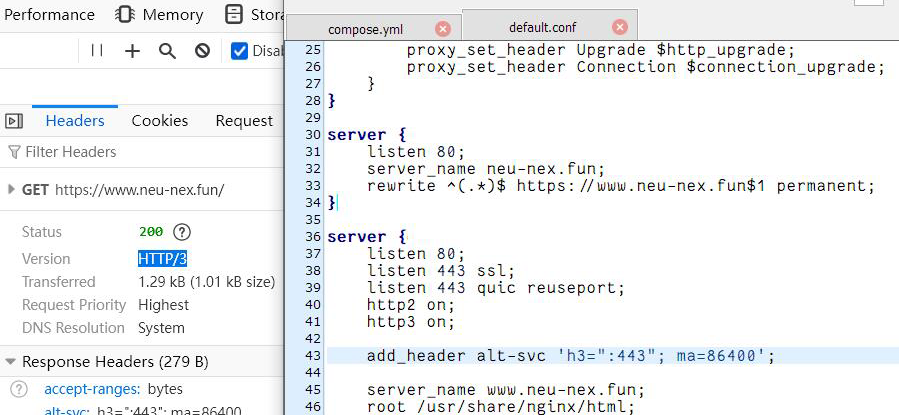Click the panel toggle icon left of Headers
The width and height of the screenshot is (899, 415).
pos(14,121)
